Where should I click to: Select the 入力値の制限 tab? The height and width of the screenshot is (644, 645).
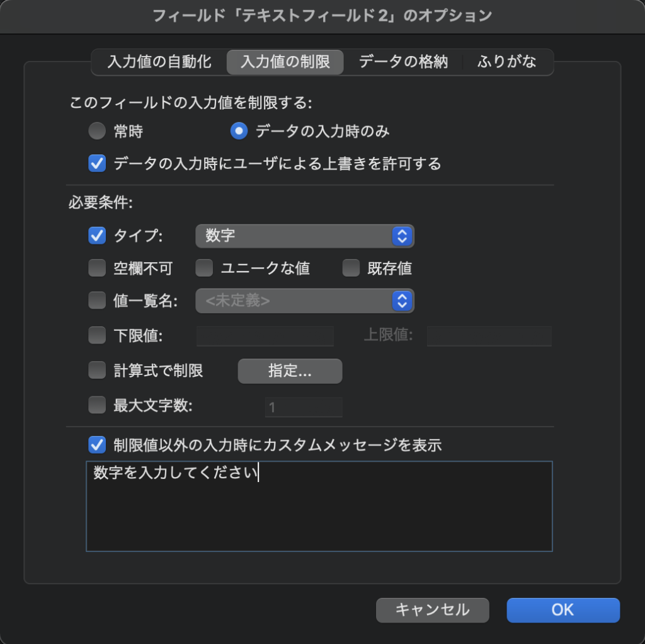pyautogui.click(x=285, y=62)
